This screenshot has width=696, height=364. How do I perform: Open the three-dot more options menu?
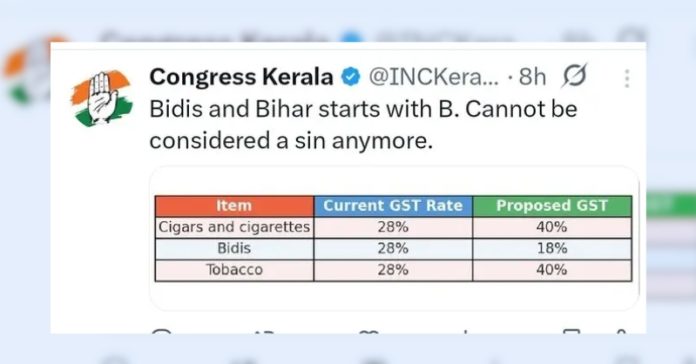point(627,79)
